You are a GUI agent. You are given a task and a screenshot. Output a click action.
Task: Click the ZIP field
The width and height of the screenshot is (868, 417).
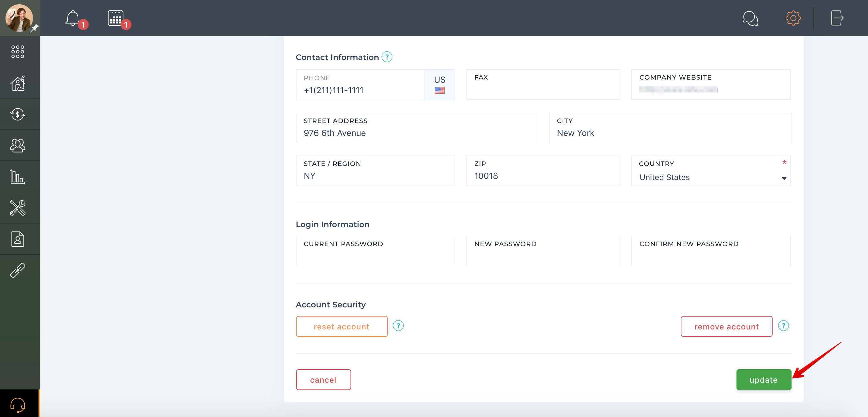click(x=543, y=171)
